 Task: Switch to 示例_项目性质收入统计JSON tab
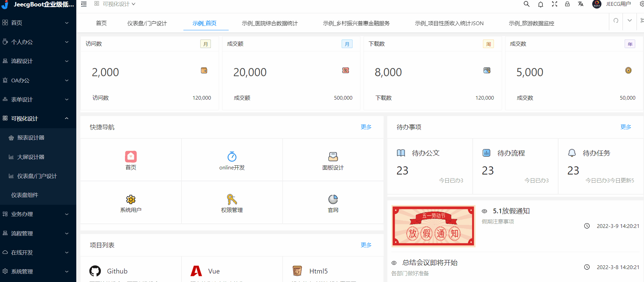pyautogui.click(x=449, y=23)
